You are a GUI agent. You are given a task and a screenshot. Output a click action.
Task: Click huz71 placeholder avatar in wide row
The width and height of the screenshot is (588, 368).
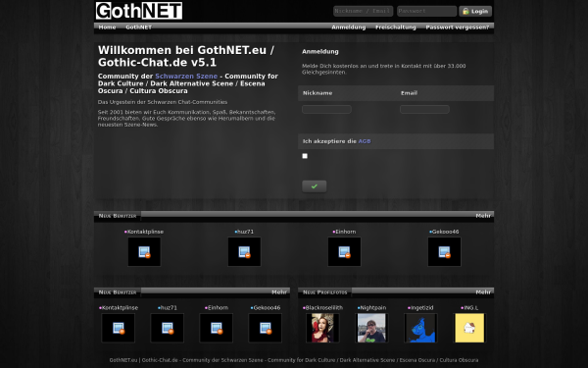click(x=244, y=251)
